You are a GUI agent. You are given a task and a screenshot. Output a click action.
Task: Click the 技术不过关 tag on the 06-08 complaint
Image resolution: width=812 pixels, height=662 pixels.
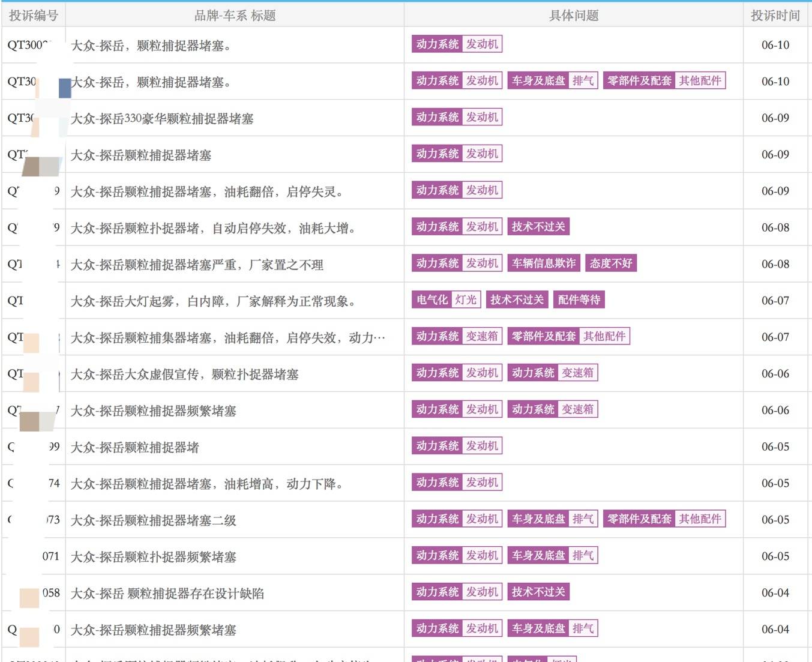(x=538, y=226)
